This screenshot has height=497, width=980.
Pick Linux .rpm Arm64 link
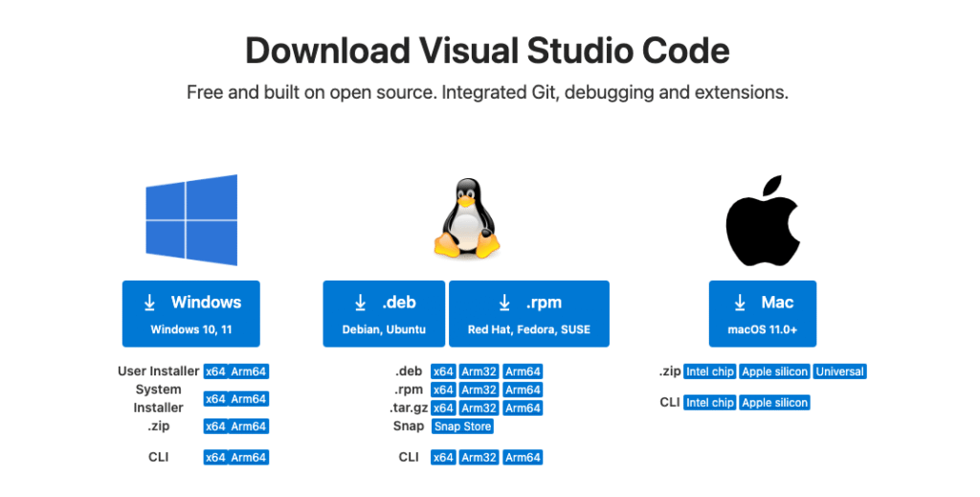tap(523, 390)
